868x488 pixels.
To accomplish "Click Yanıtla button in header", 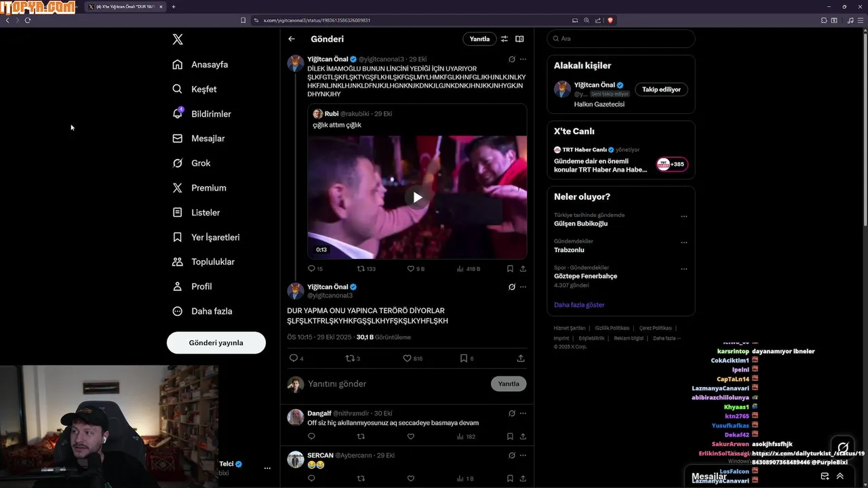I will tap(479, 39).
